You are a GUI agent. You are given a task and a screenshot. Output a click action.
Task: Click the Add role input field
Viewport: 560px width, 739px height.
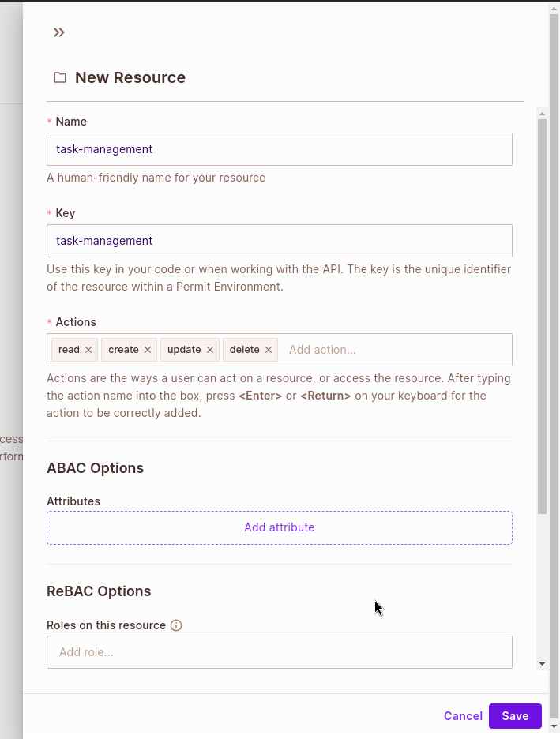(x=280, y=652)
